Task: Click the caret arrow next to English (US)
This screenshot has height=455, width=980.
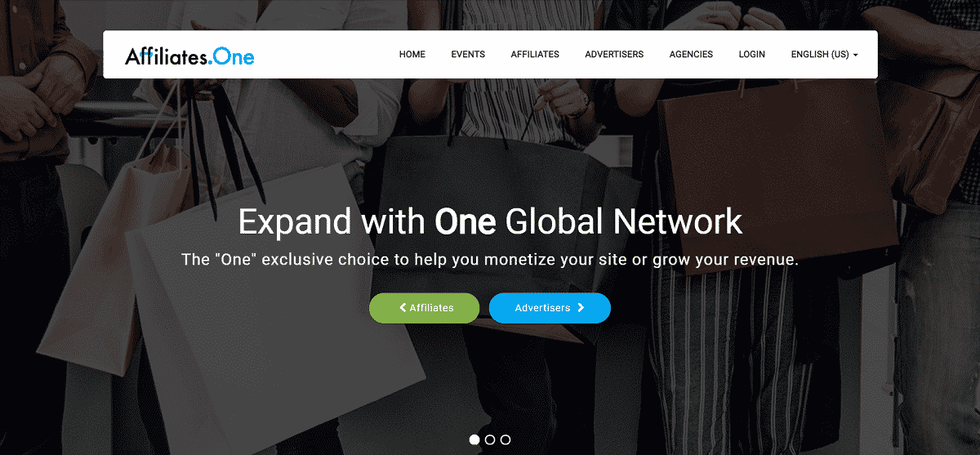Action: click(x=855, y=55)
